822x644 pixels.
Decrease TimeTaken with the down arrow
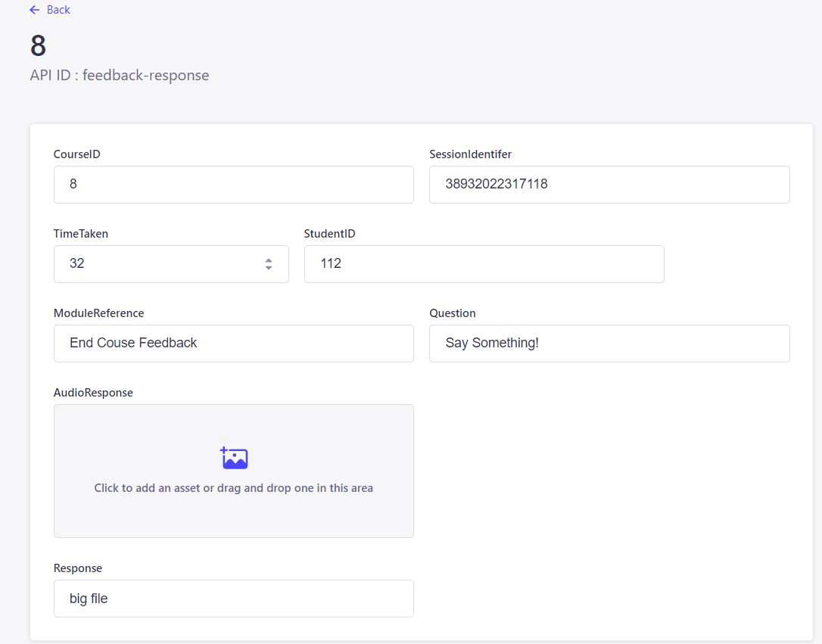coord(269,268)
